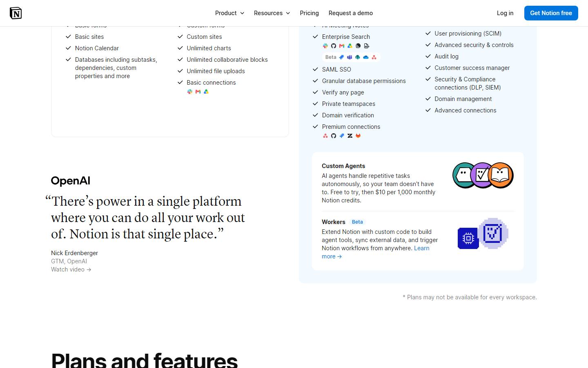
Task: Click the Microsoft Teams icon in the Beta row
Action: pyautogui.click(x=350, y=57)
